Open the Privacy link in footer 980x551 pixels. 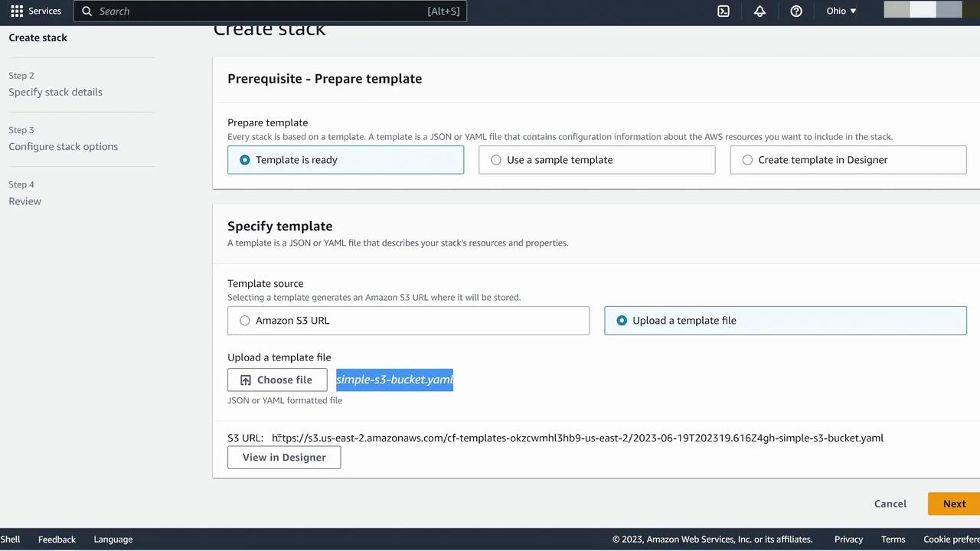point(848,540)
